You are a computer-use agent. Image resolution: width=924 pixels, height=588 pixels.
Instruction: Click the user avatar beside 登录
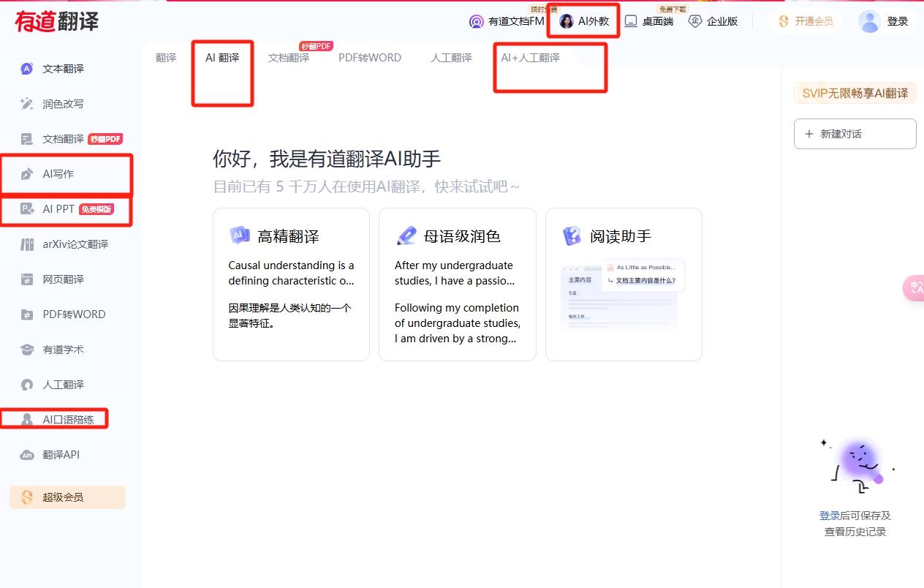[870, 21]
